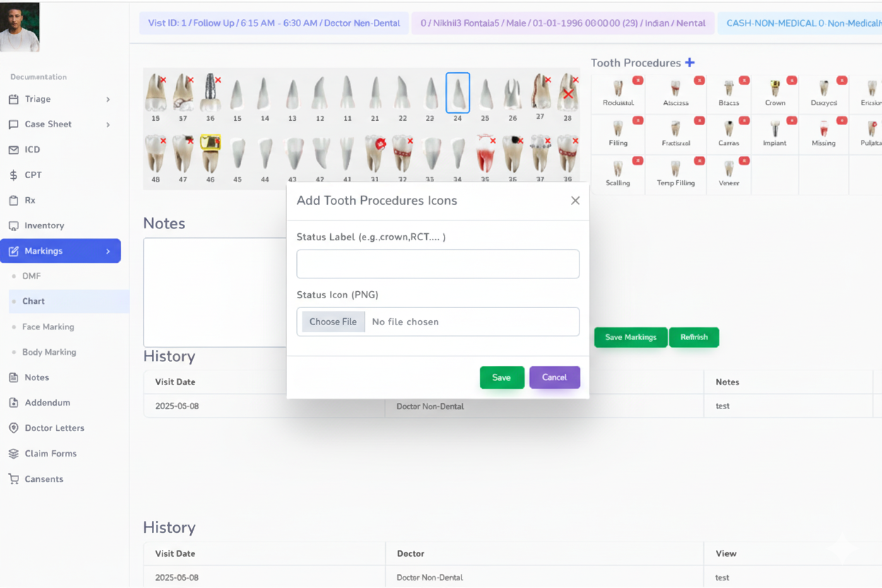The width and height of the screenshot is (882, 588).
Task: Click the Filing procedure tooth icon
Action: point(618,129)
